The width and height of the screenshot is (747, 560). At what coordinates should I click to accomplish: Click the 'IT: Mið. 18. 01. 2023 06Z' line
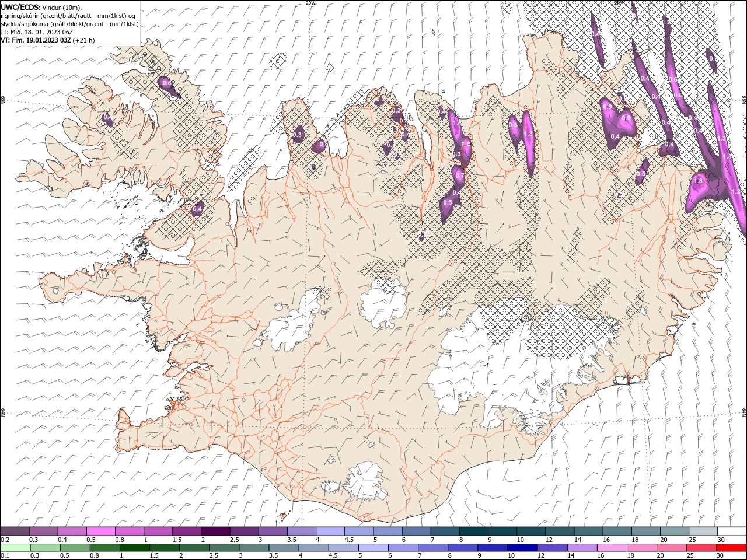[x=38, y=32]
